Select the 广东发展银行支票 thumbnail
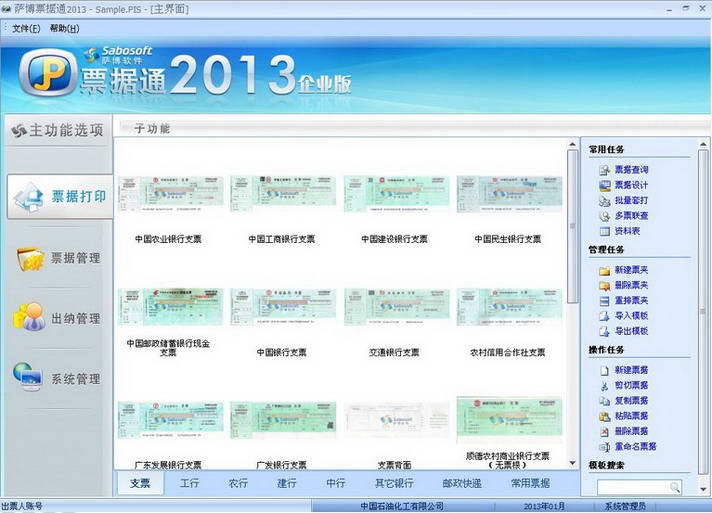 point(170,420)
